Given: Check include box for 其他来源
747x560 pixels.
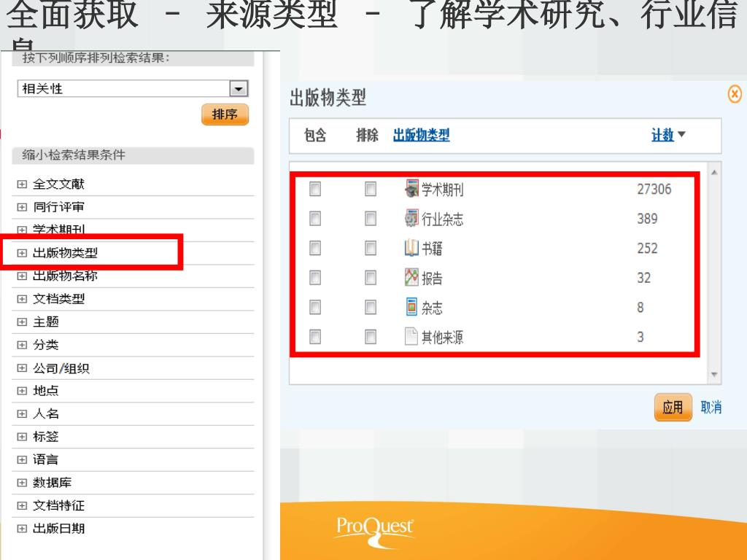Looking at the screenshot, I should click(x=315, y=337).
